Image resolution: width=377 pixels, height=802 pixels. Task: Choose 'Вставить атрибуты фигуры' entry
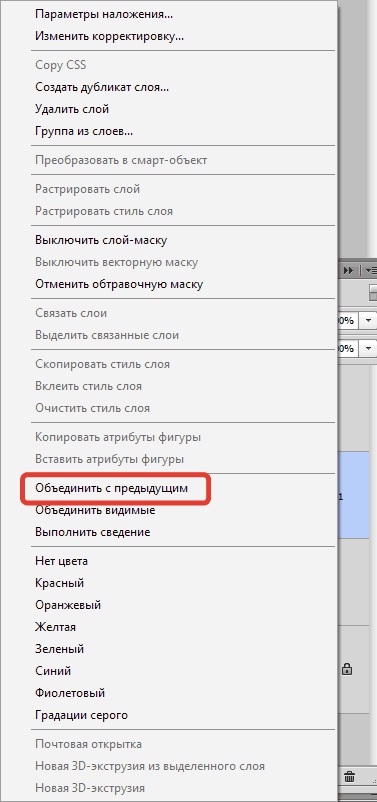coord(109,459)
